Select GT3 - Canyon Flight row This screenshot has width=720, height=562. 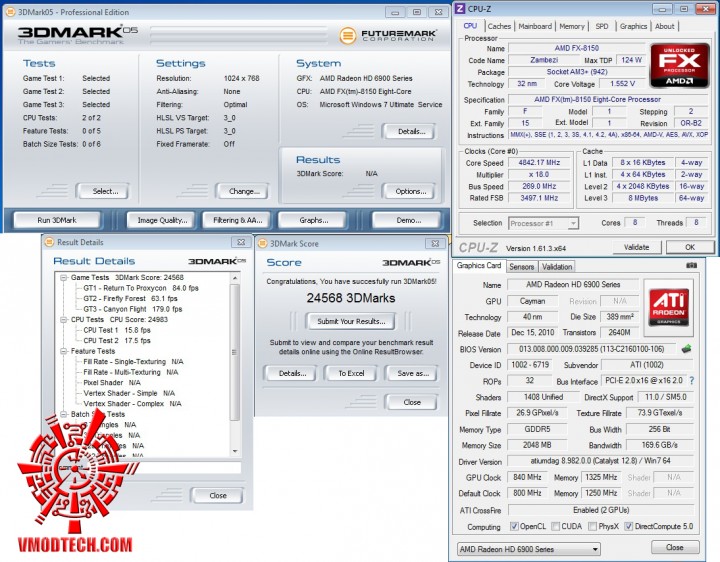(133, 309)
